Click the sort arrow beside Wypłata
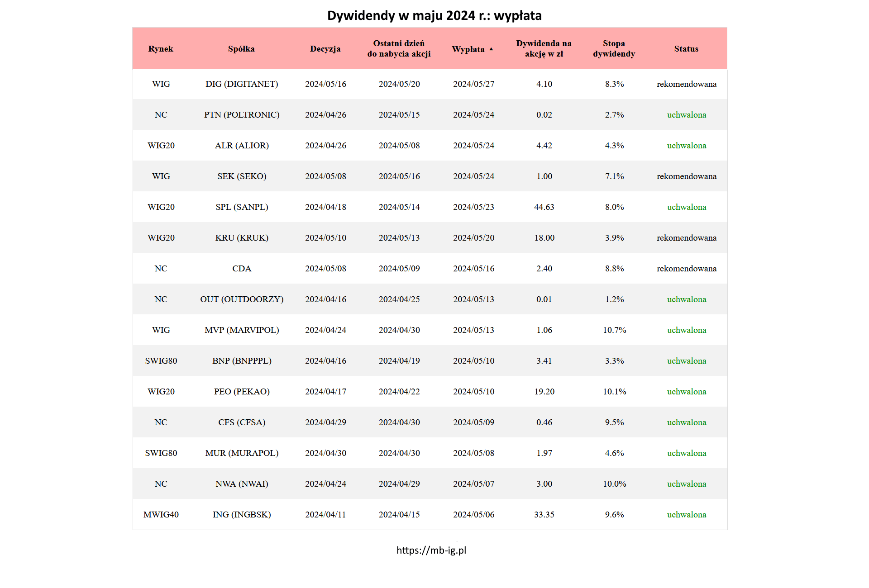869x588 pixels. pyautogui.click(x=491, y=49)
